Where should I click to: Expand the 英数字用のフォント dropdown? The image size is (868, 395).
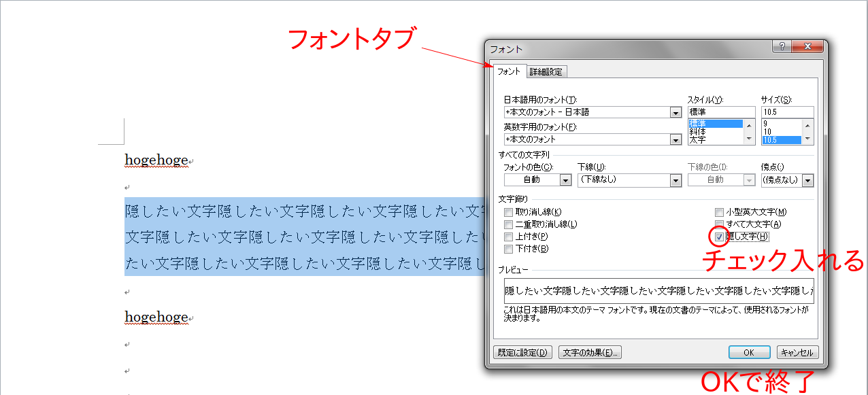pyautogui.click(x=675, y=139)
